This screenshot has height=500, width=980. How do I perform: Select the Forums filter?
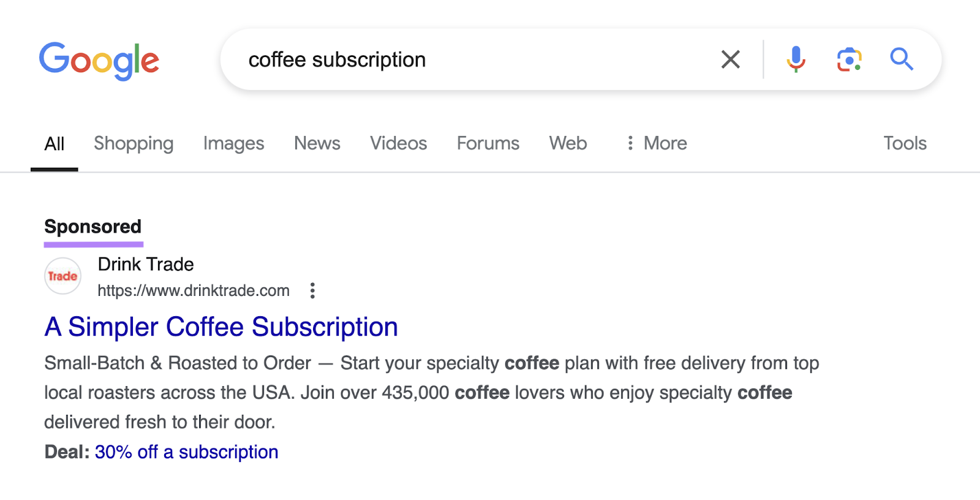click(488, 143)
